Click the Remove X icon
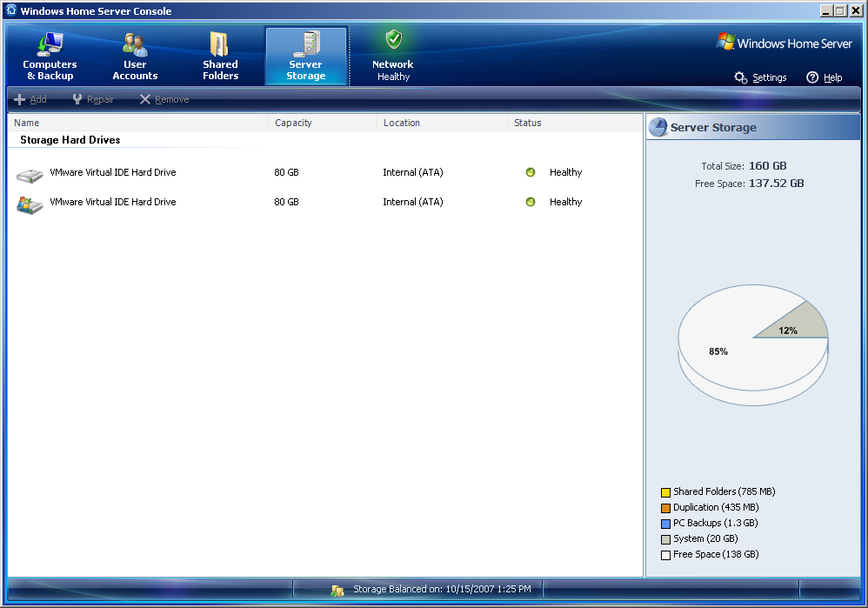 [145, 100]
